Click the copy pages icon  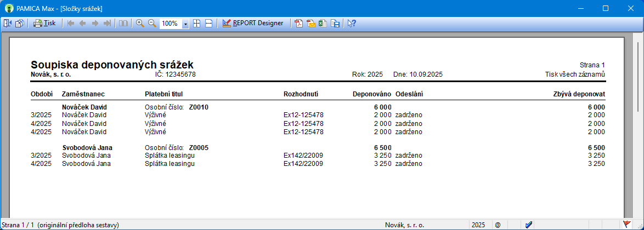[20, 24]
